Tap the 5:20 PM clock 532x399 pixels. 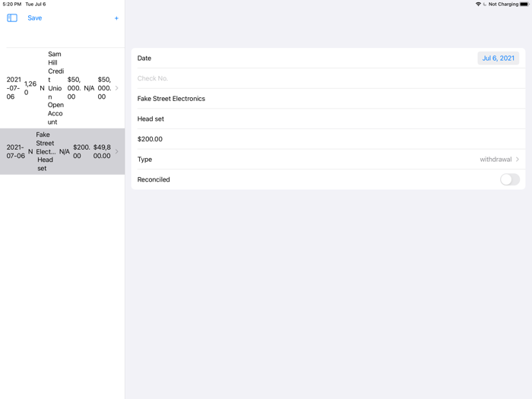[12, 5]
